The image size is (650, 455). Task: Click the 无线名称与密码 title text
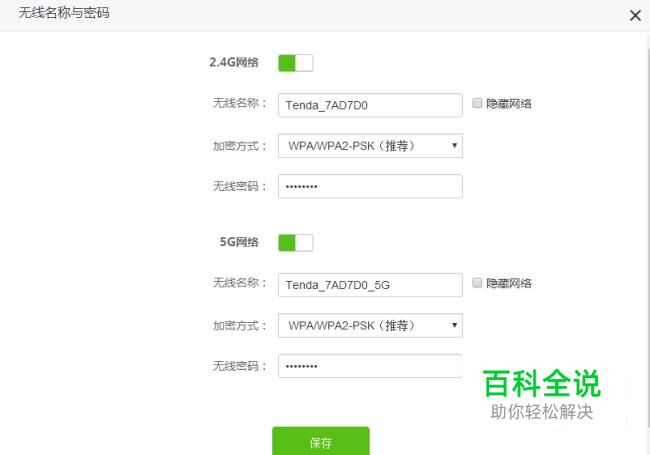pos(64,13)
